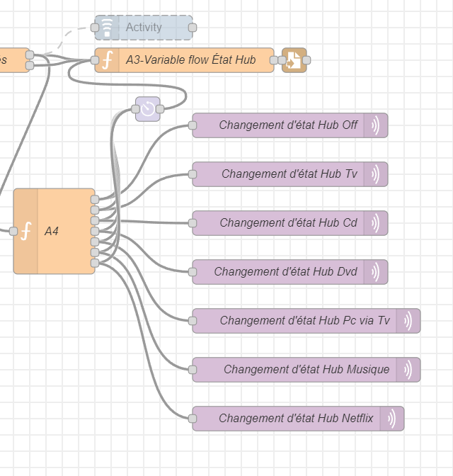
Task: Click the signal icon on the Hub Tv node
Action: click(x=376, y=174)
